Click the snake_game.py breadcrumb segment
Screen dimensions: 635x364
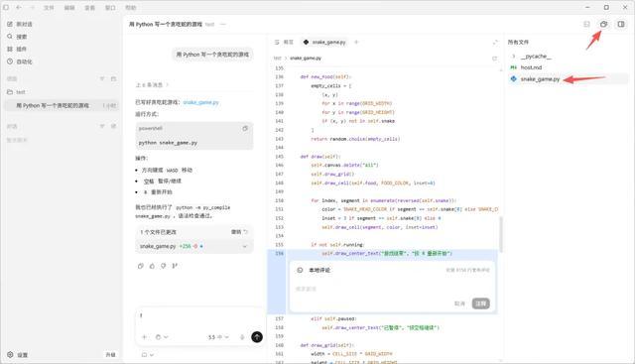tap(306, 59)
